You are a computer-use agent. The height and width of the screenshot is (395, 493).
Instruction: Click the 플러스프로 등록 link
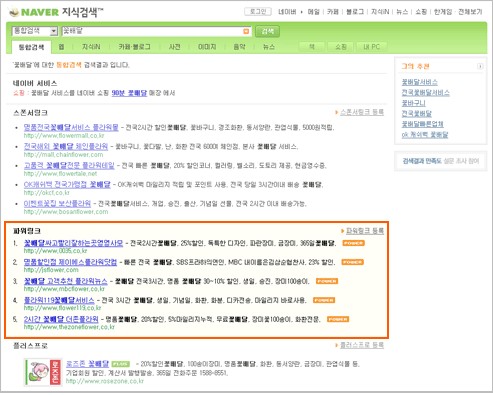tap(362, 345)
